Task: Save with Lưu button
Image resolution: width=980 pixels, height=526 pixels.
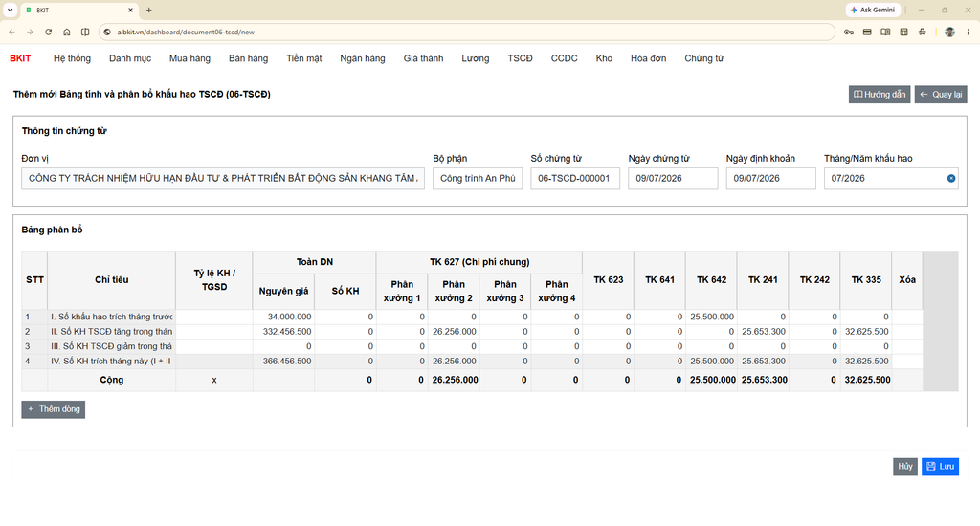Action: (x=940, y=467)
